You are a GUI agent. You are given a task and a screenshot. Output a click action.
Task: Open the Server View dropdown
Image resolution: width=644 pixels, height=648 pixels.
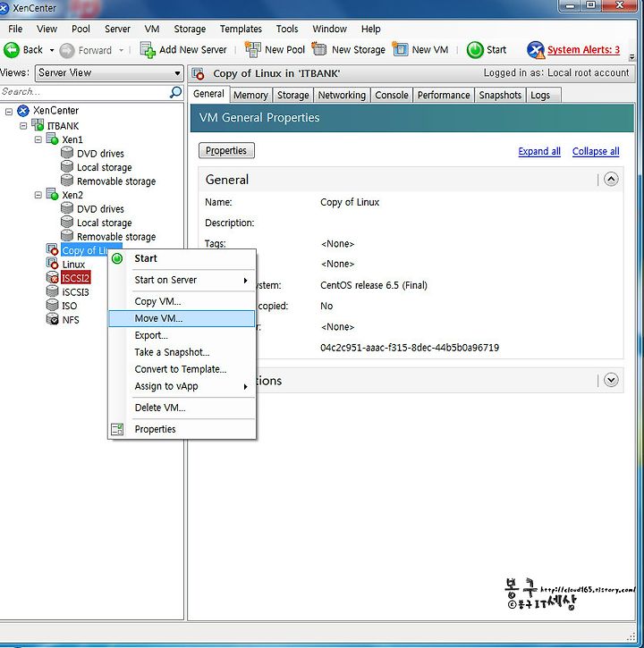pos(177,73)
